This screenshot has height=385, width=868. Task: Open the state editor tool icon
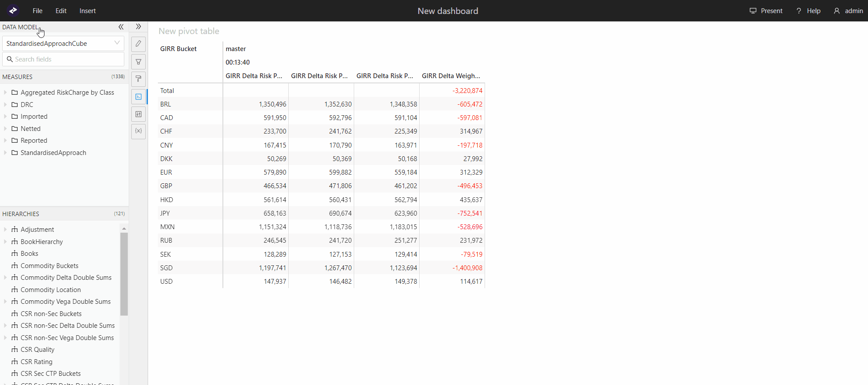coord(138,114)
